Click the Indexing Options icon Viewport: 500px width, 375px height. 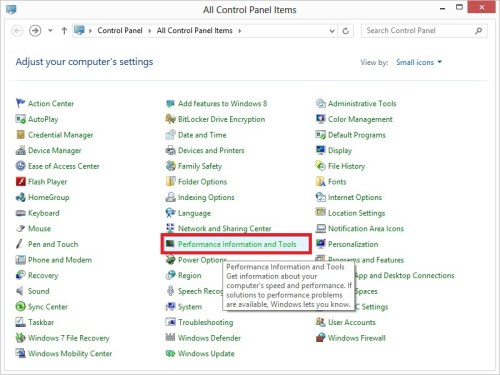click(170, 197)
